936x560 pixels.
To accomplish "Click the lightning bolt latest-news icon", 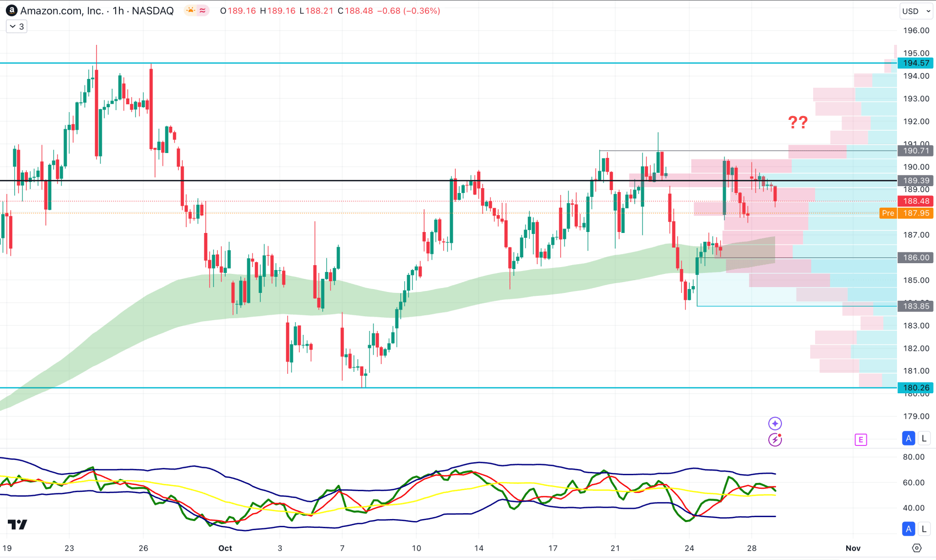I will (x=775, y=440).
